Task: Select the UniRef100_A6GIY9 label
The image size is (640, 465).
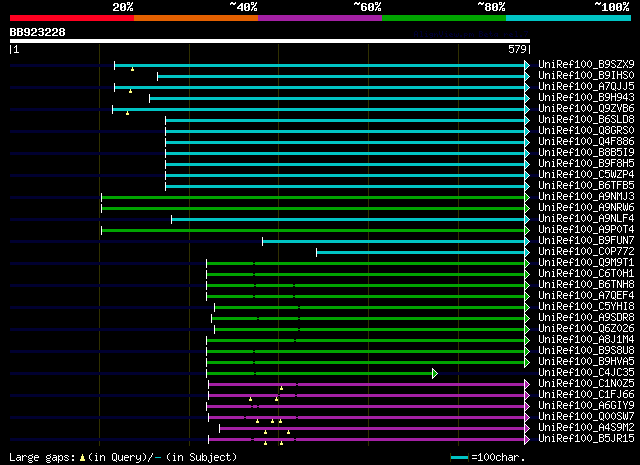Action: pyautogui.click(x=586, y=406)
